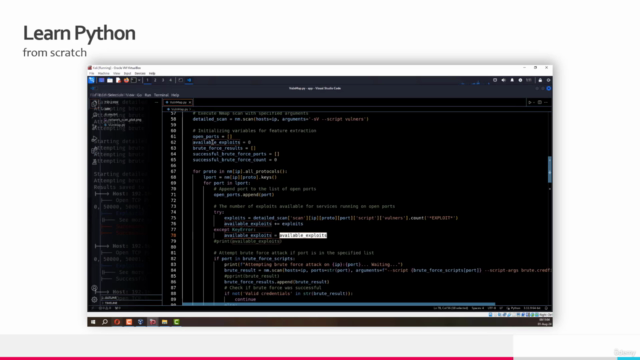Click the line and column status entry
640x360 pixels.
451,308
